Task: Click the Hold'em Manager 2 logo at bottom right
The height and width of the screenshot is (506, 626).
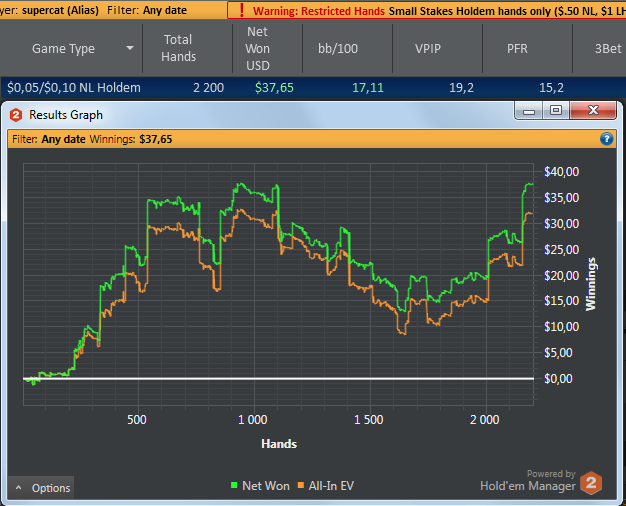Action: (x=591, y=483)
